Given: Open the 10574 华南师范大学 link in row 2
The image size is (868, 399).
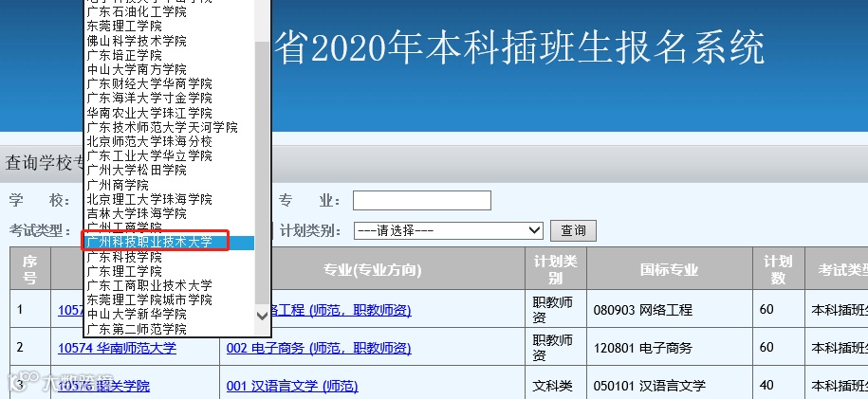Looking at the screenshot, I should pyautogui.click(x=117, y=348).
